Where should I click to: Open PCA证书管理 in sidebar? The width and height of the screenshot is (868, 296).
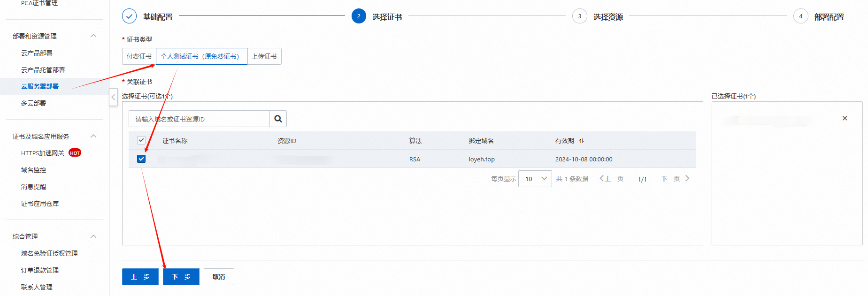[39, 3]
